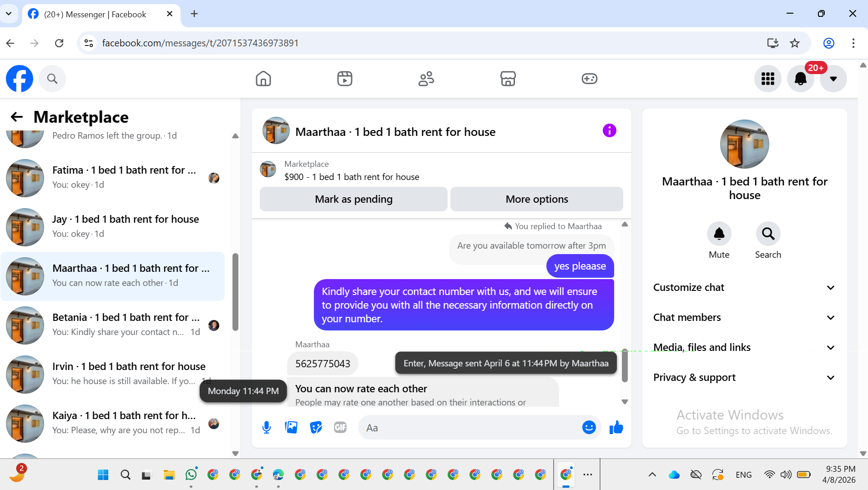Open the account dropdown arrow
The image size is (868, 490).
[x=833, y=79]
